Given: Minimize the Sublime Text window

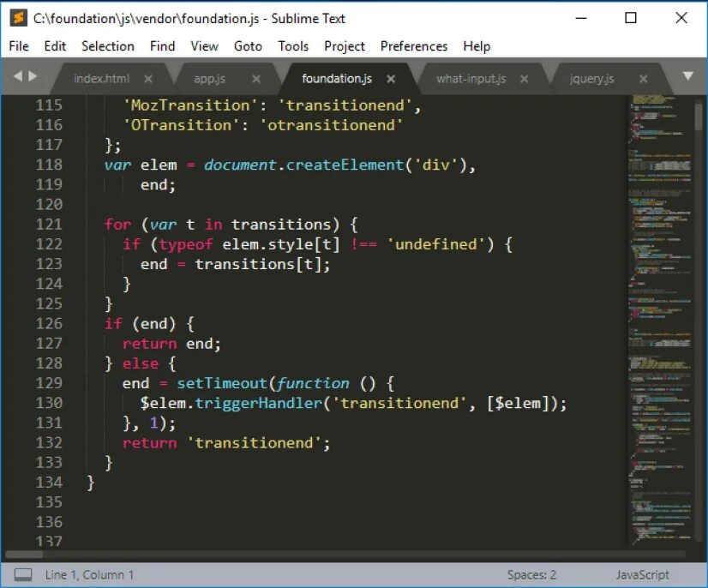Looking at the screenshot, I should [x=581, y=18].
